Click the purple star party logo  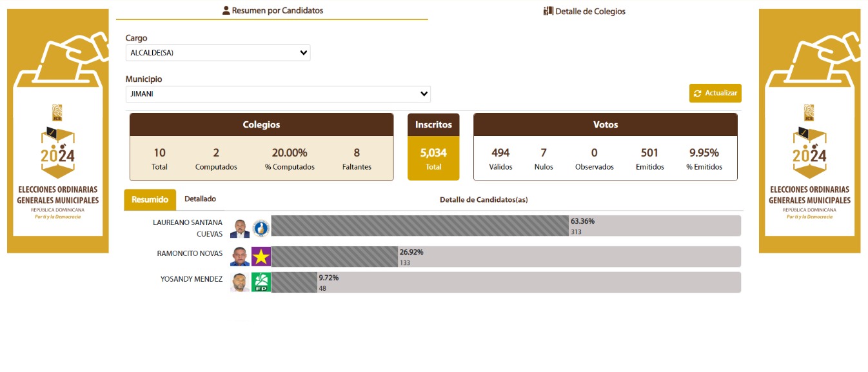[x=261, y=257]
